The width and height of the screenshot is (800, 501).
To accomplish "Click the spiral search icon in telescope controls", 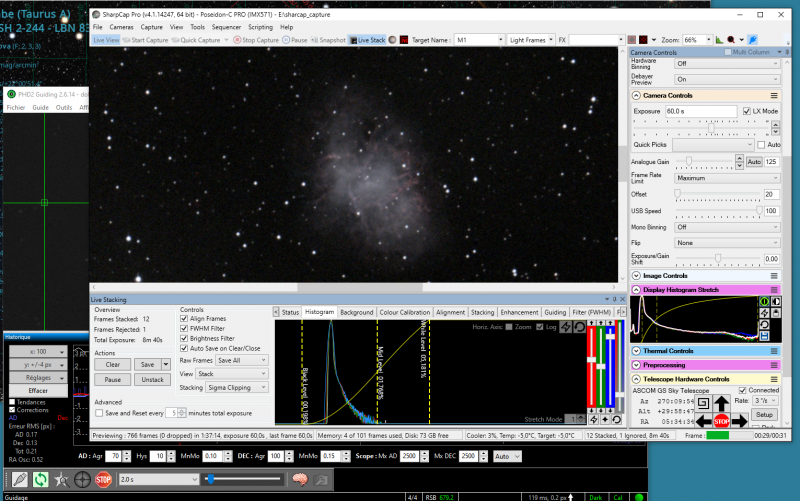I will click(x=703, y=403).
